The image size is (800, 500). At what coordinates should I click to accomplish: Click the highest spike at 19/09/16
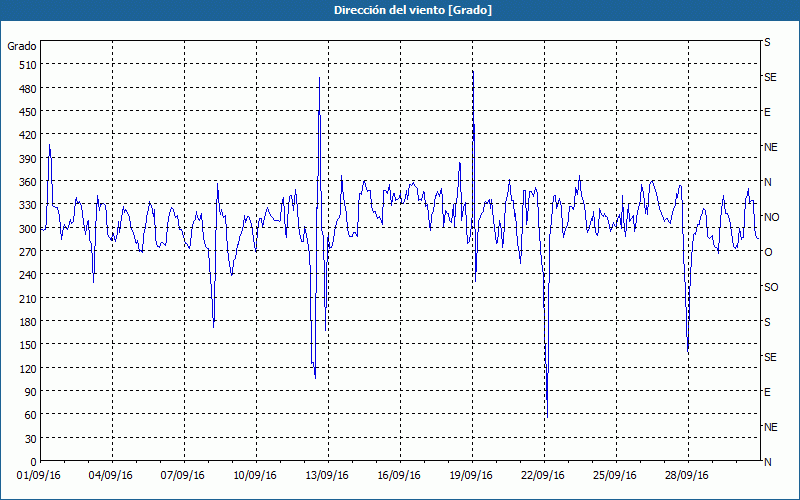click(473, 71)
